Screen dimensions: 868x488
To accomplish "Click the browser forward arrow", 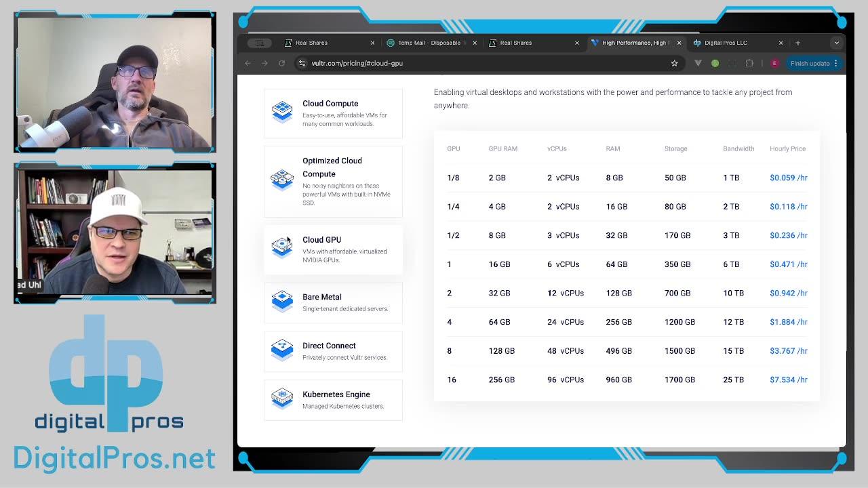I will pos(264,63).
